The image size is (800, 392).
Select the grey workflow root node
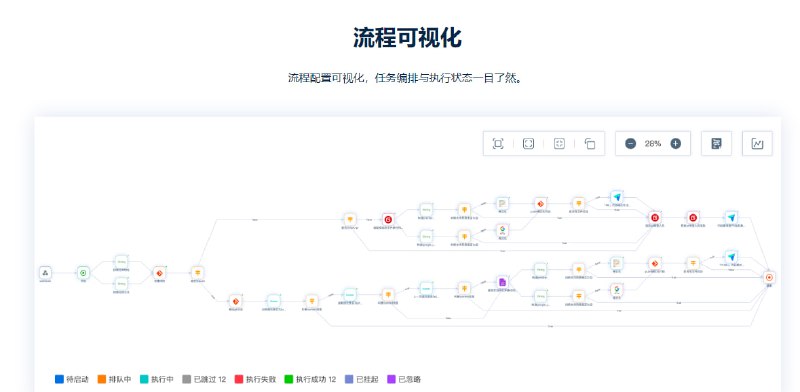(45, 273)
